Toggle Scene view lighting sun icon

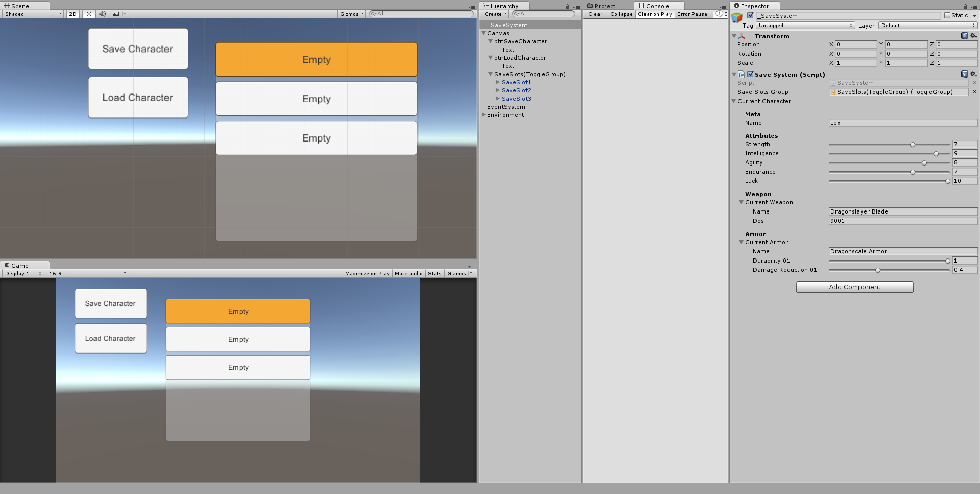89,14
